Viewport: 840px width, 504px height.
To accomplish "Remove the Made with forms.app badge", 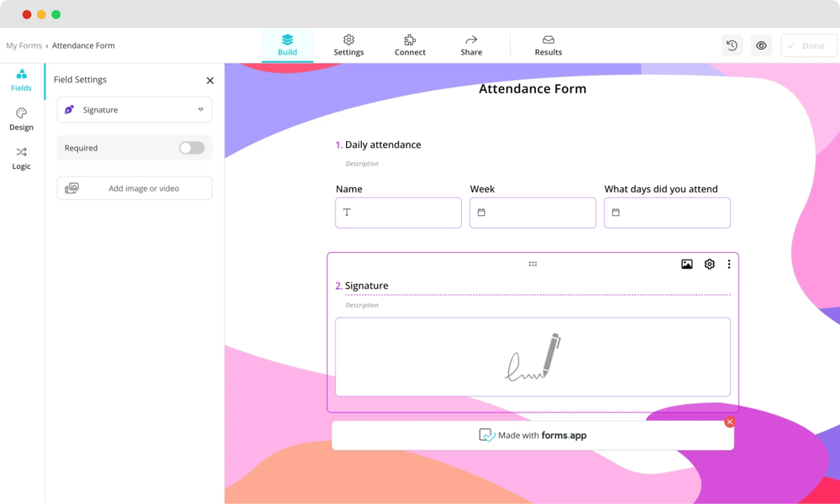I will click(x=729, y=422).
